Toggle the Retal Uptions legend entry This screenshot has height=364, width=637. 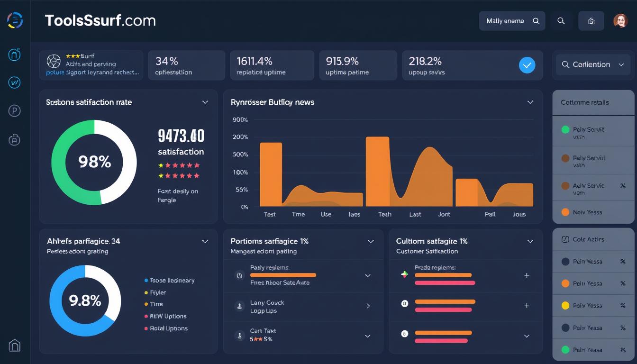click(165, 328)
